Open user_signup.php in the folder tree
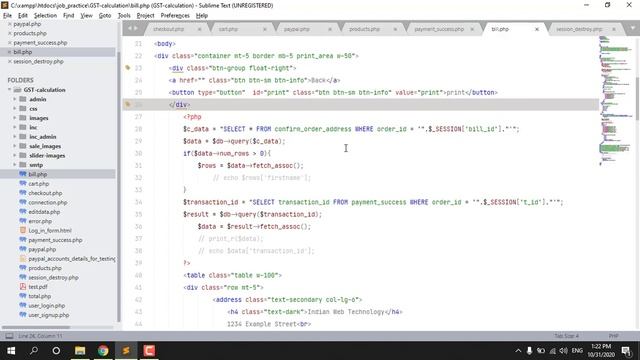The width and height of the screenshot is (640, 360). pos(49,315)
